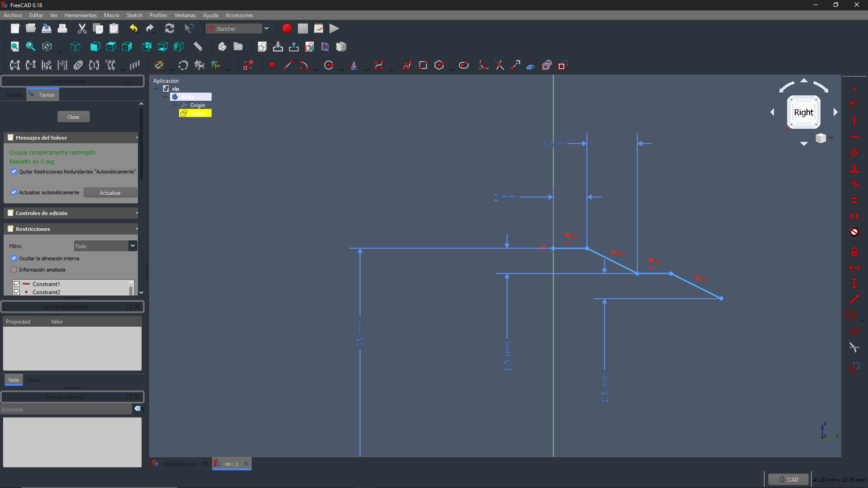Open the Sketch menu
868x488 pixels.
click(x=134, y=15)
